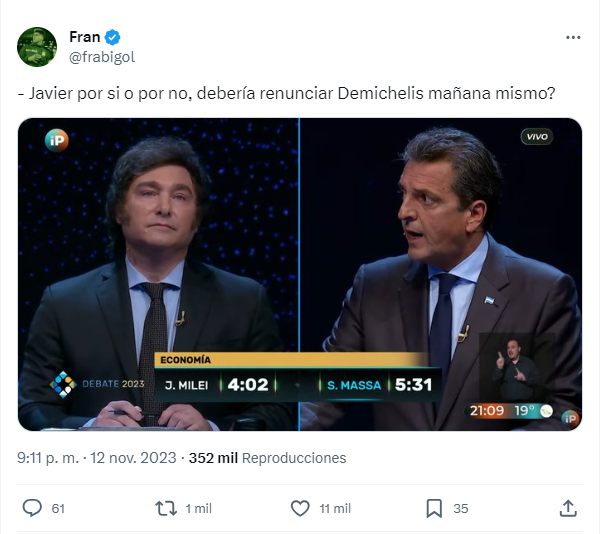Open the @frabigol handle link
This screenshot has width=601, height=534.
101,57
